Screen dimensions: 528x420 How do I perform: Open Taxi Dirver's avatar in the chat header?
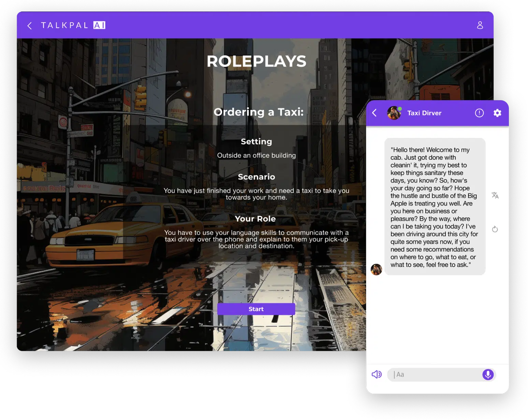[x=394, y=113]
